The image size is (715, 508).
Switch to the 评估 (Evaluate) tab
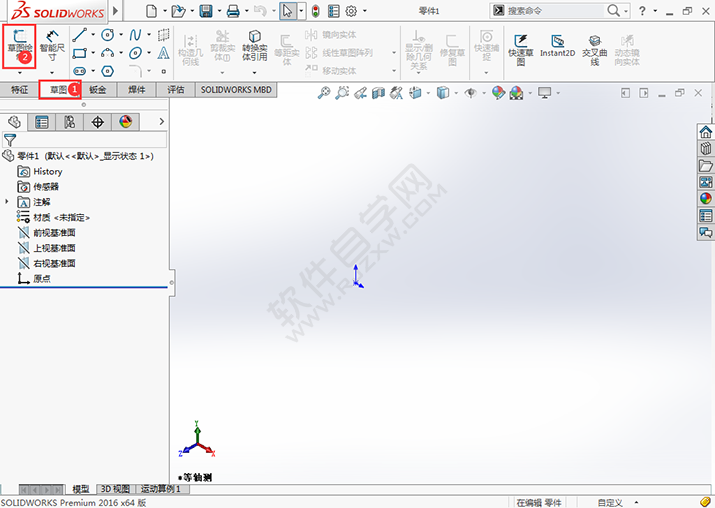coord(176,90)
